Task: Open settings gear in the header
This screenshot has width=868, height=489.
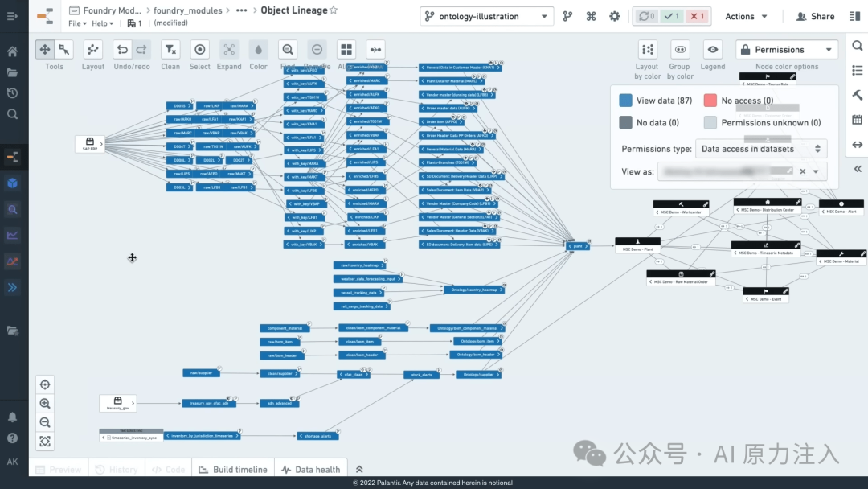Action: click(x=615, y=17)
